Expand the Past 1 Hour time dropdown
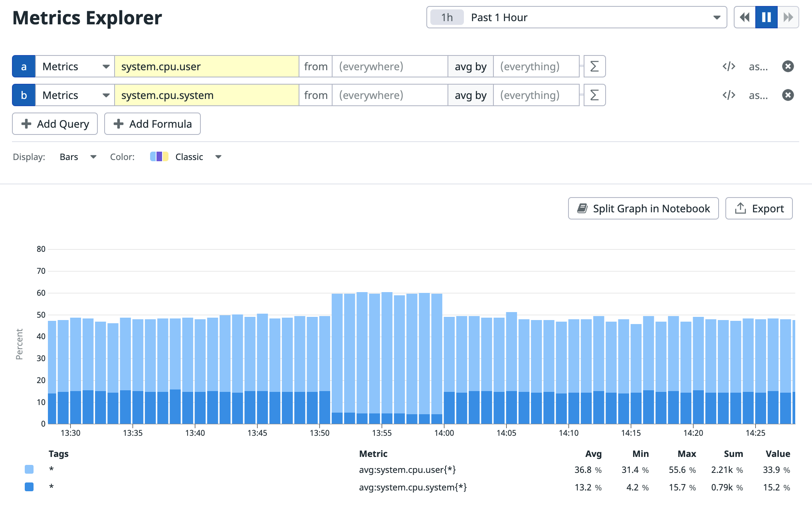812x510 pixels. tap(576, 17)
